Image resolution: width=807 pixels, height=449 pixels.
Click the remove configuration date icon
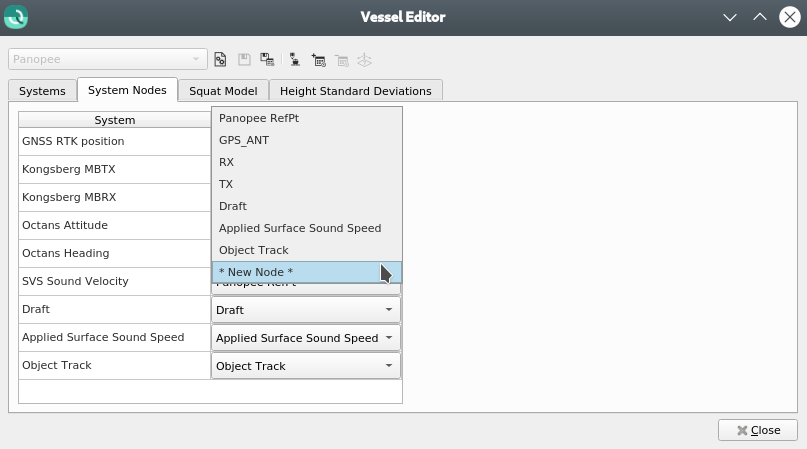(x=342, y=60)
